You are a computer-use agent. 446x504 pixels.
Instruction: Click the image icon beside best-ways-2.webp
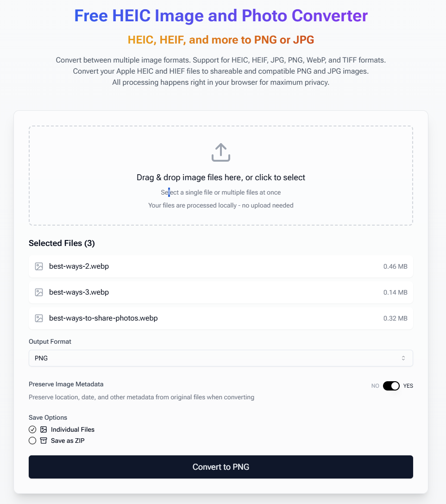point(39,266)
